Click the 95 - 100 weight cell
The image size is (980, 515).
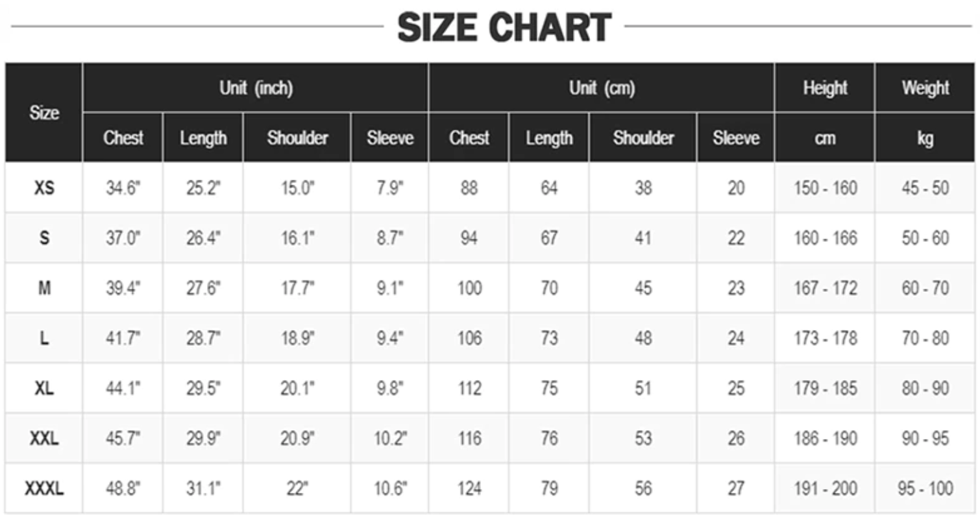pyautogui.click(x=925, y=488)
